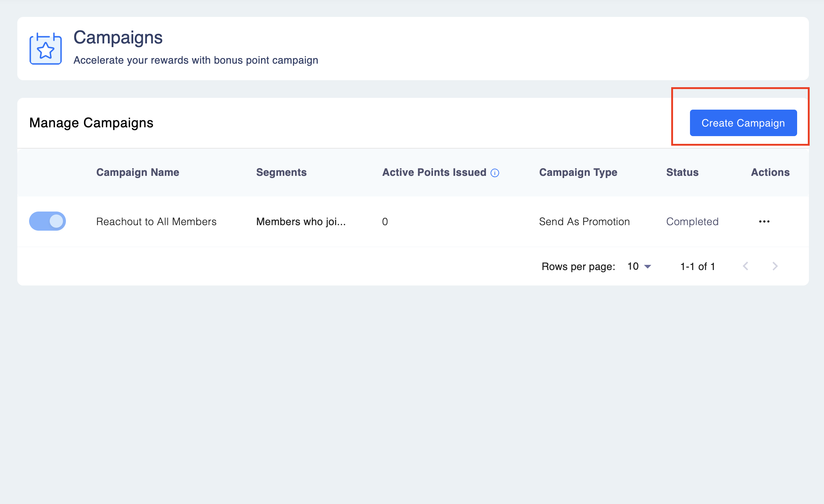Open the Reachout to All Members campaign

[156, 221]
